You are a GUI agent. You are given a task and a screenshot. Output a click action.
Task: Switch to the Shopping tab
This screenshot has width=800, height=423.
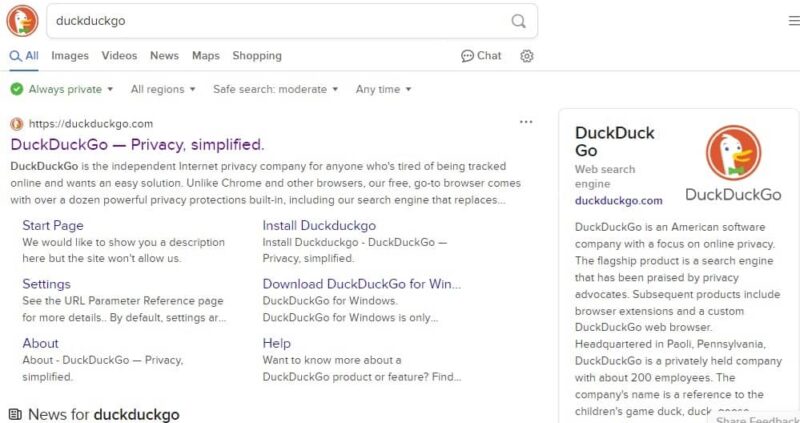(x=257, y=56)
